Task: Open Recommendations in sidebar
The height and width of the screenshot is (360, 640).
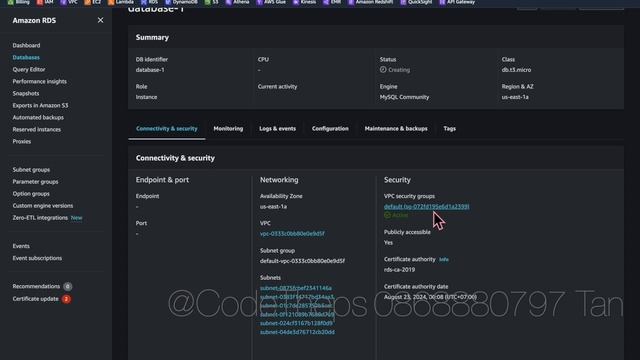Action: (36, 286)
